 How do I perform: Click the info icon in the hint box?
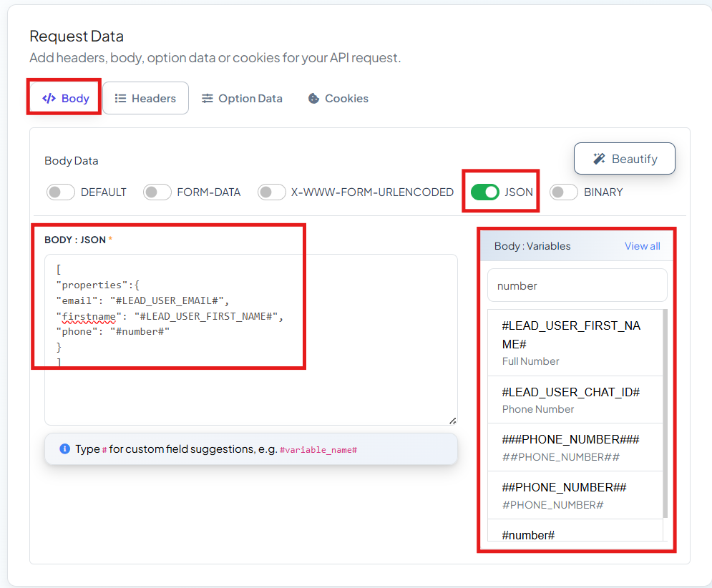(65, 449)
